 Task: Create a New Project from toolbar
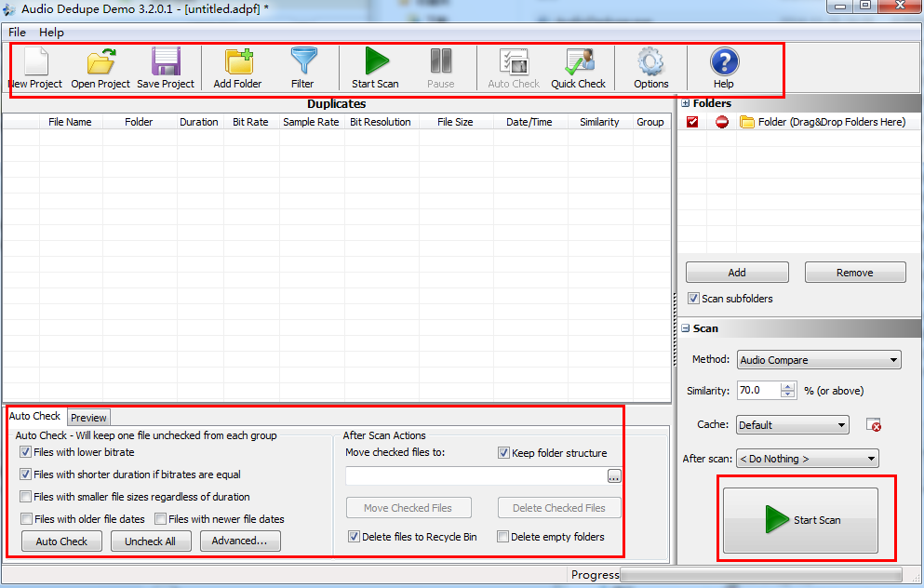[36, 68]
